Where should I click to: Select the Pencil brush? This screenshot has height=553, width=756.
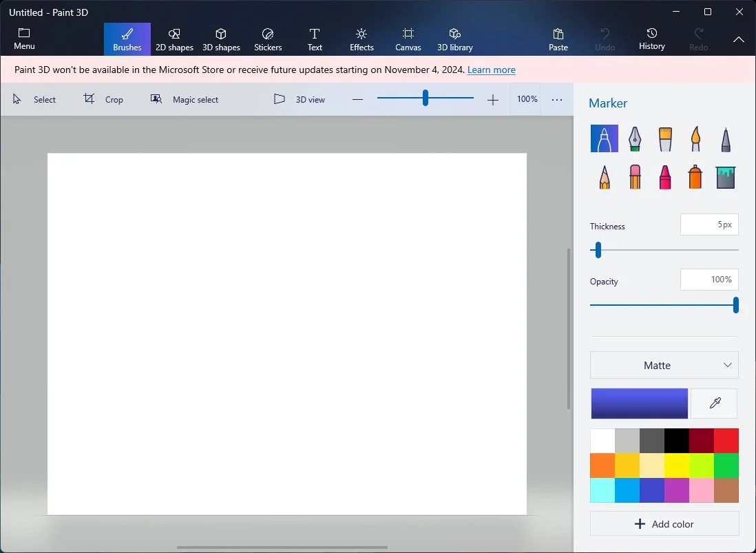[x=604, y=177]
